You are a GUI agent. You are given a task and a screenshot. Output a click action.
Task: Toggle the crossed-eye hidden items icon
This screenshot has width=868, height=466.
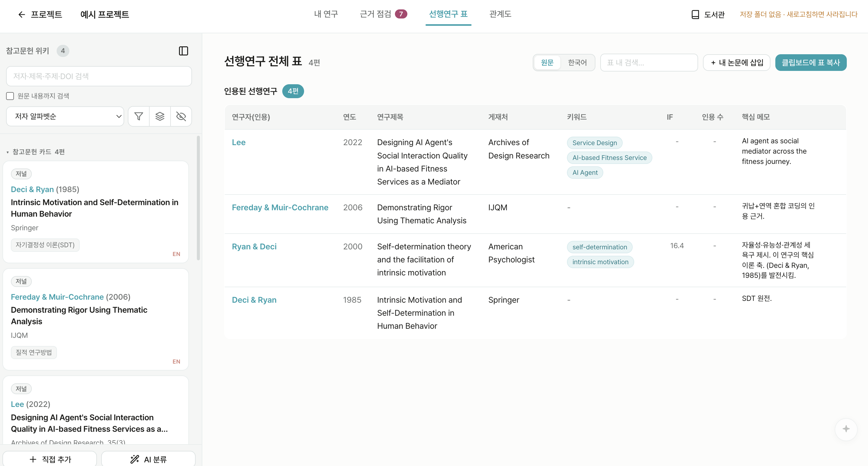pos(181,116)
